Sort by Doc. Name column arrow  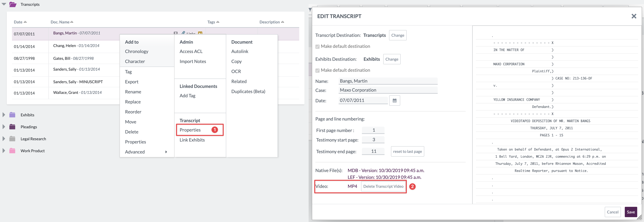pos(72,22)
